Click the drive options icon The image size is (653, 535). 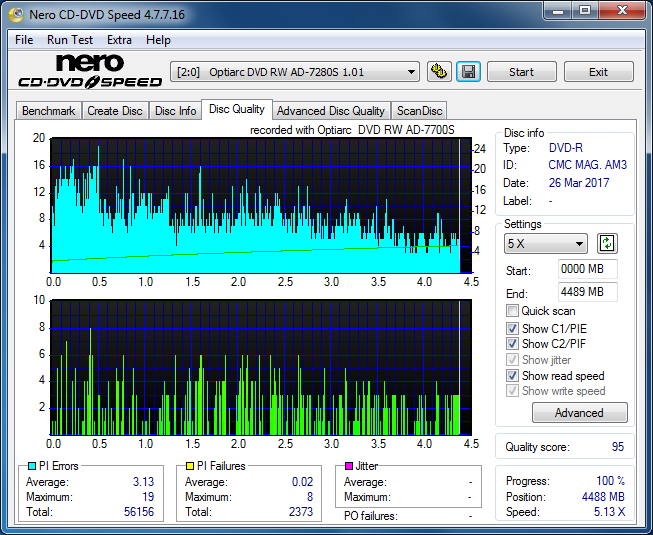coord(439,72)
